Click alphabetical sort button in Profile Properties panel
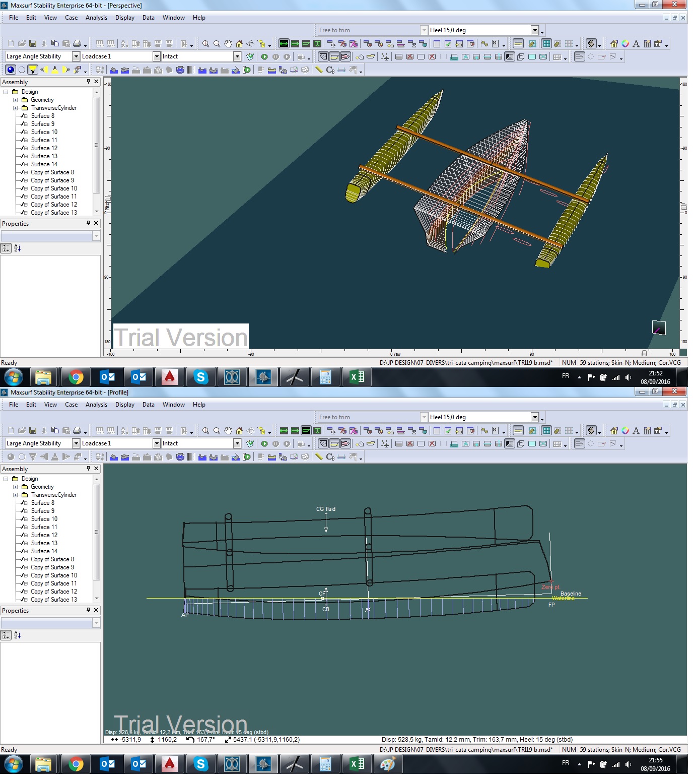695x784 pixels. (18, 635)
